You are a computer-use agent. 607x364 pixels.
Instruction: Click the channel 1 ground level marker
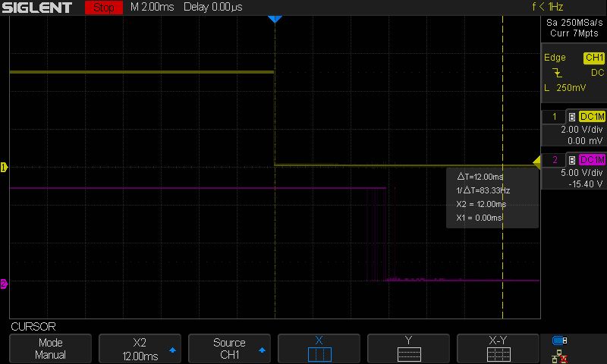coord(4,167)
